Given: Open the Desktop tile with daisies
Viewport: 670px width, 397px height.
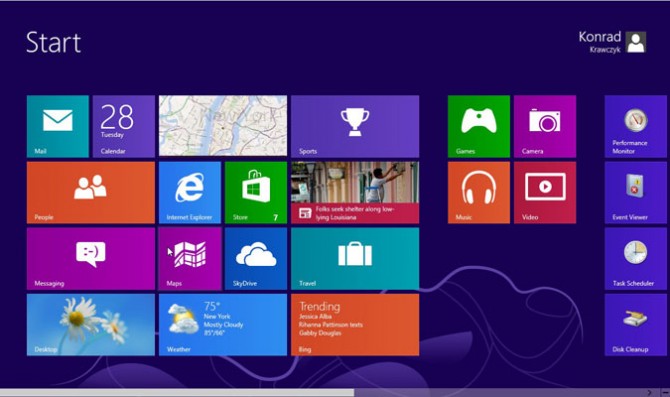Looking at the screenshot, I should (x=91, y=325).
